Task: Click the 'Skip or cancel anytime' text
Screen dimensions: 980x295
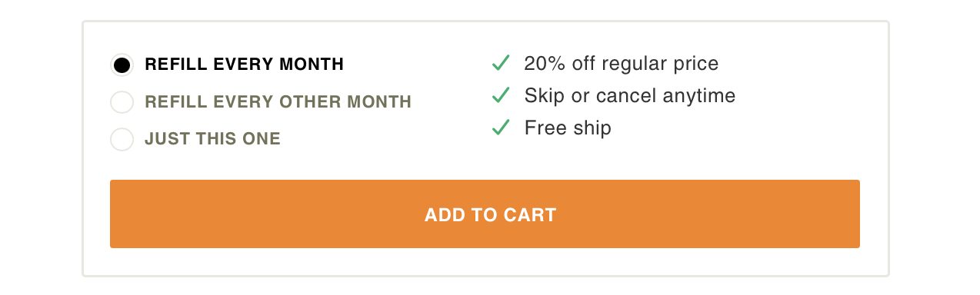Action: (x=630, y=96)
